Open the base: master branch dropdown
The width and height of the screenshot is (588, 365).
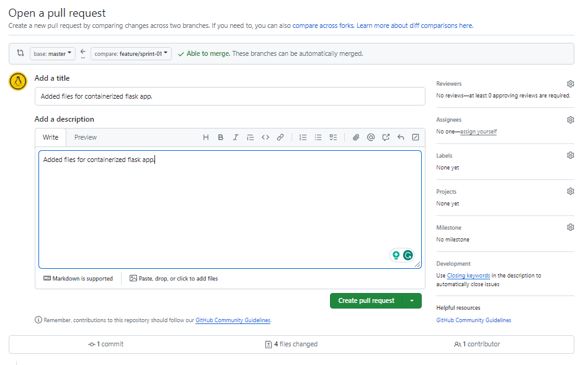(x=53, y=53)
